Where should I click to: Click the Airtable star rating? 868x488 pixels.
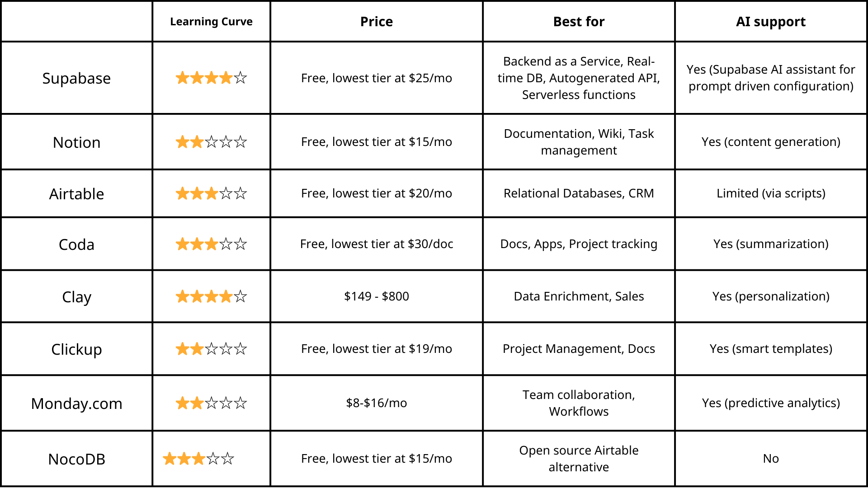[211, 193]
